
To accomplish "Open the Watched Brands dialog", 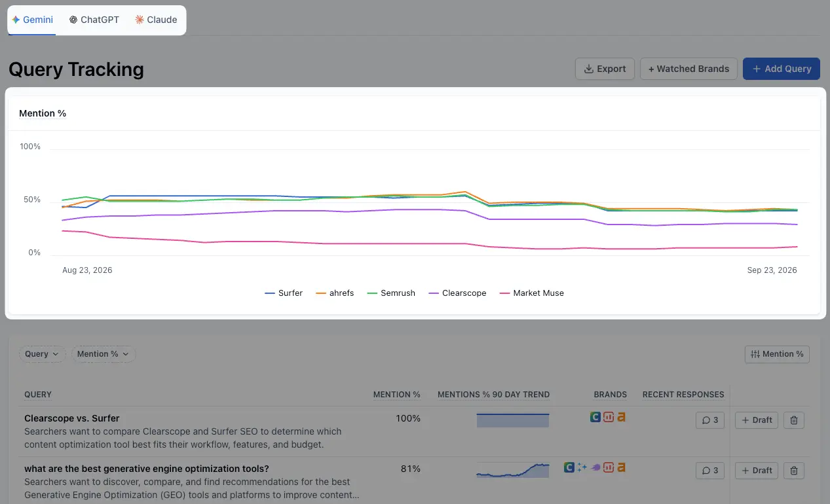I will click(x=689, y=69).
